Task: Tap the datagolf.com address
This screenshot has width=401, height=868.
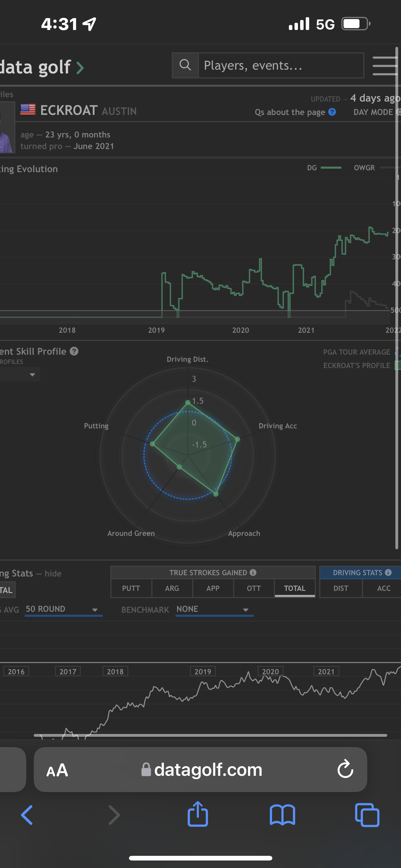Action: [x=208, y=770]
